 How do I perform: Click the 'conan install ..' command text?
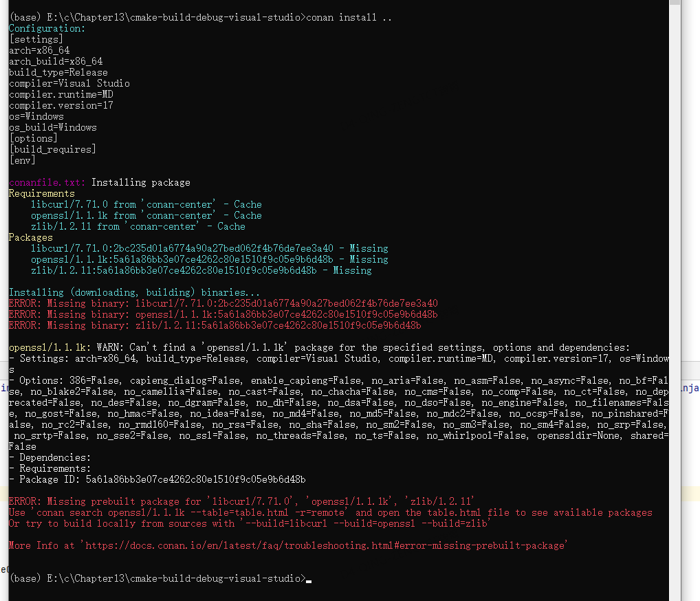click(x=349, y=17)
